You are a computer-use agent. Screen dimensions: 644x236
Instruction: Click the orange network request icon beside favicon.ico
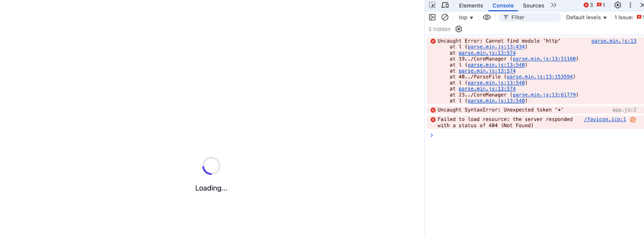click(633, 119)
